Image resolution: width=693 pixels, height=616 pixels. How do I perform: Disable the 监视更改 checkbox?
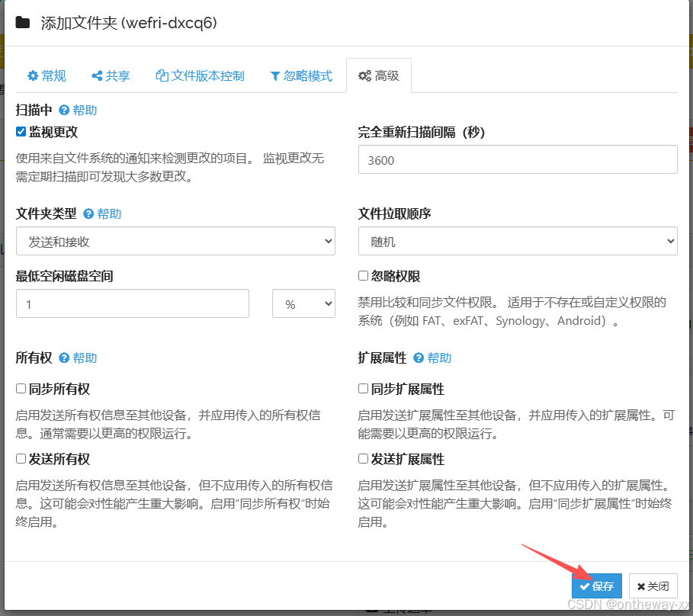point(21,131)
